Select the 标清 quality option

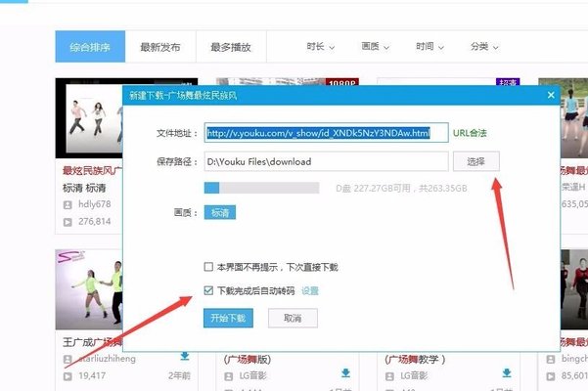click(220, 212)
